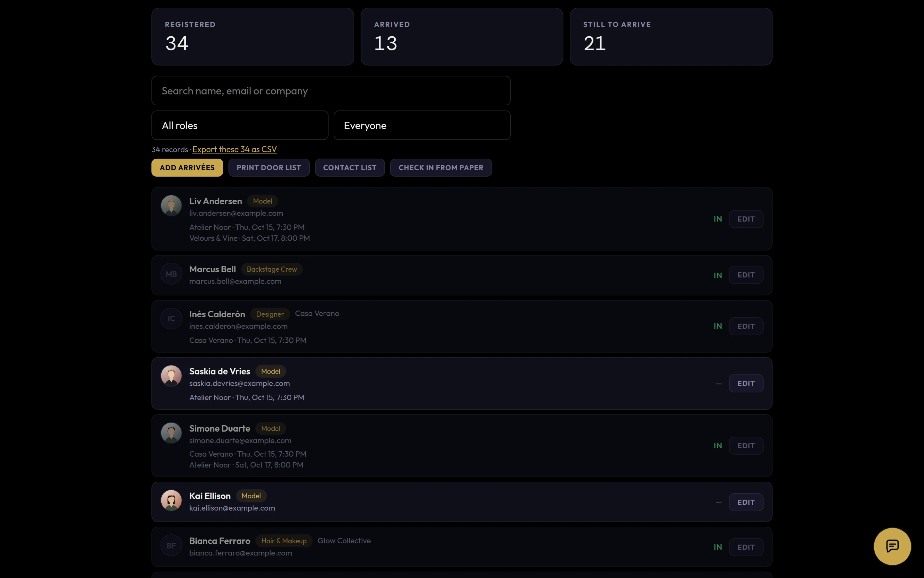924x578 pixels.
Task: Toggle IN status for Liv Andersen
Action: tap(718, 219)
